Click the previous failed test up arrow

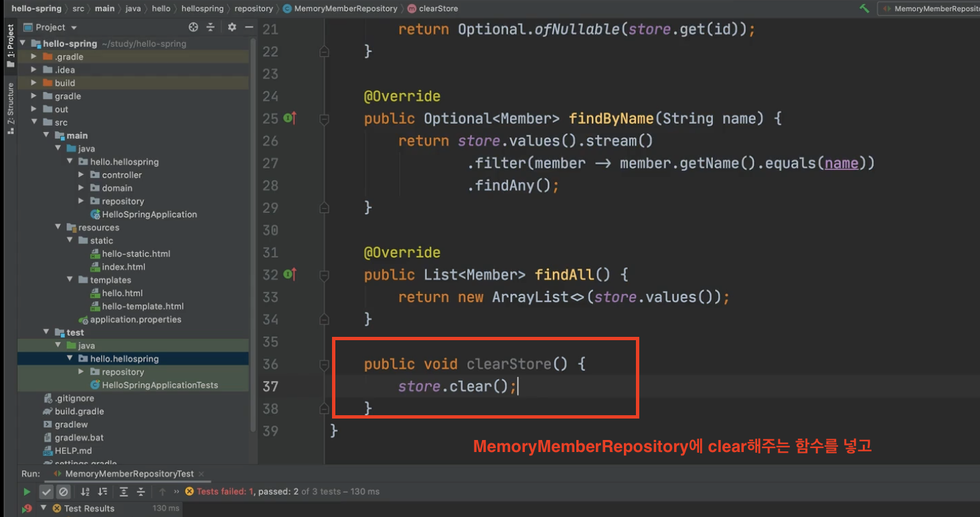(162, 492)
